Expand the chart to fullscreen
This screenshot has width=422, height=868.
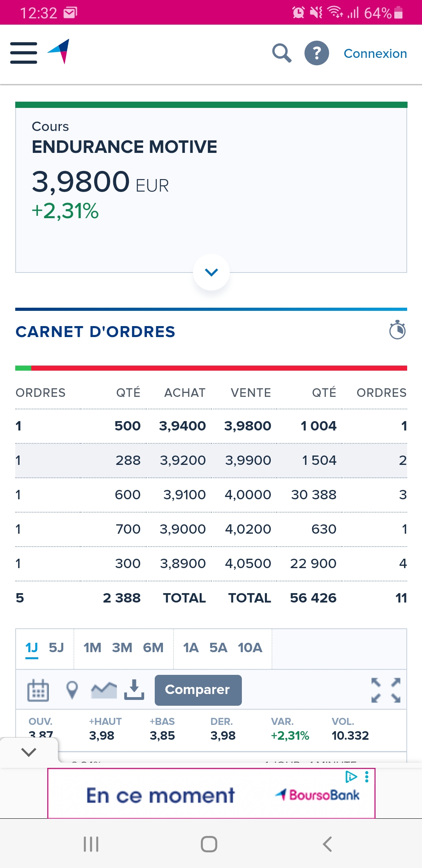(x=386, y=690)
